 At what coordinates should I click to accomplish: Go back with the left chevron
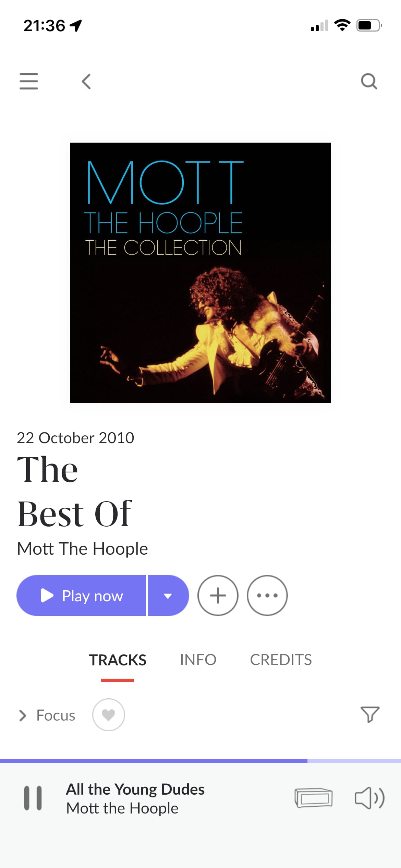86,81
